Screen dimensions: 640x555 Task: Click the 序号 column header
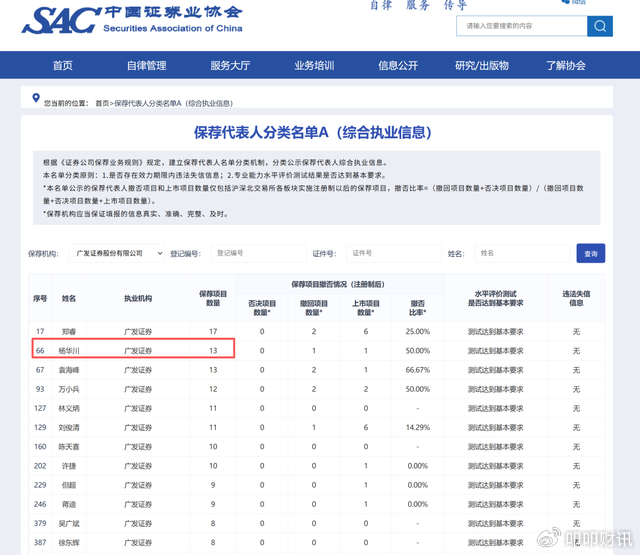click(40, 298)
